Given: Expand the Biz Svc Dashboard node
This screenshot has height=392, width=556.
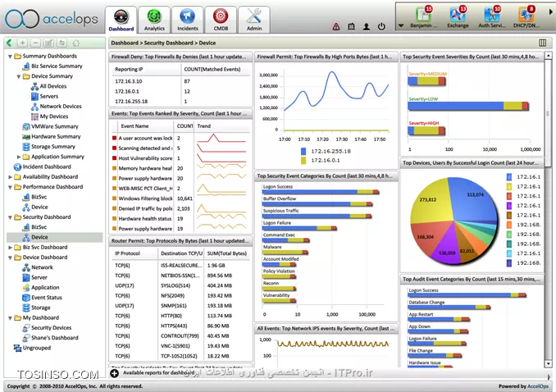Looking at the screenshot, I should coord(11,248).
